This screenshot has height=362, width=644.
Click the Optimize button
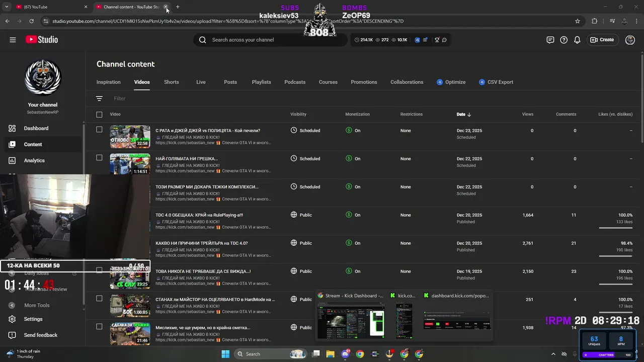tap(451, 82)
